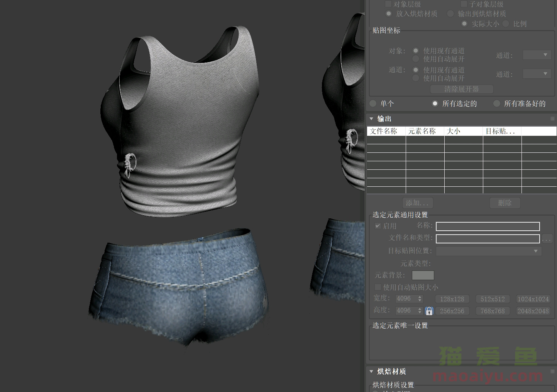Select the 所有准备好的 radio option
Viewport: 557px width, 392px height.
coord(497,103)
